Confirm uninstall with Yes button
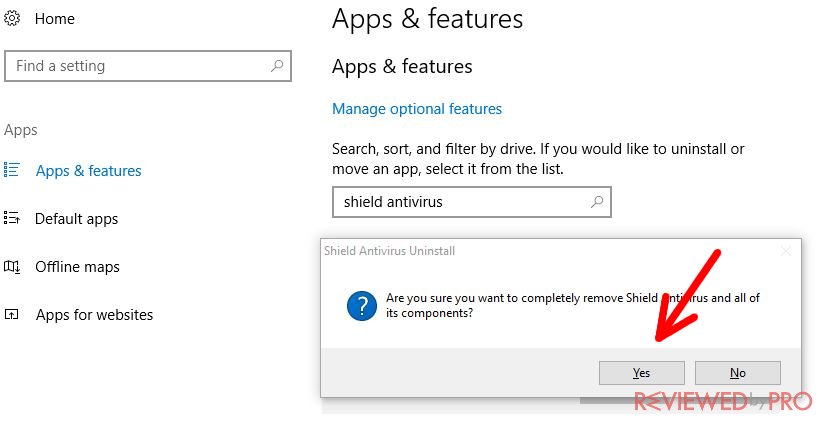 641,373
